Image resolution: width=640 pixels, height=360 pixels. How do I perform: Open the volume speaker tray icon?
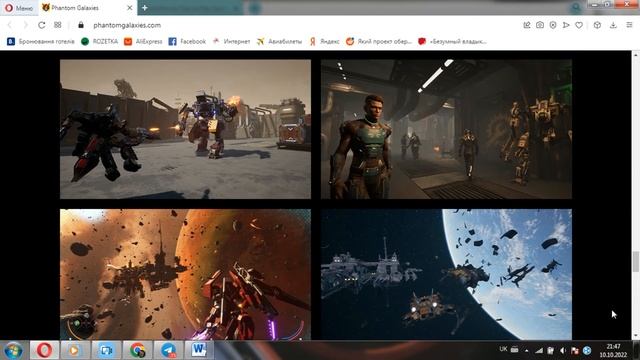(563, 350)
